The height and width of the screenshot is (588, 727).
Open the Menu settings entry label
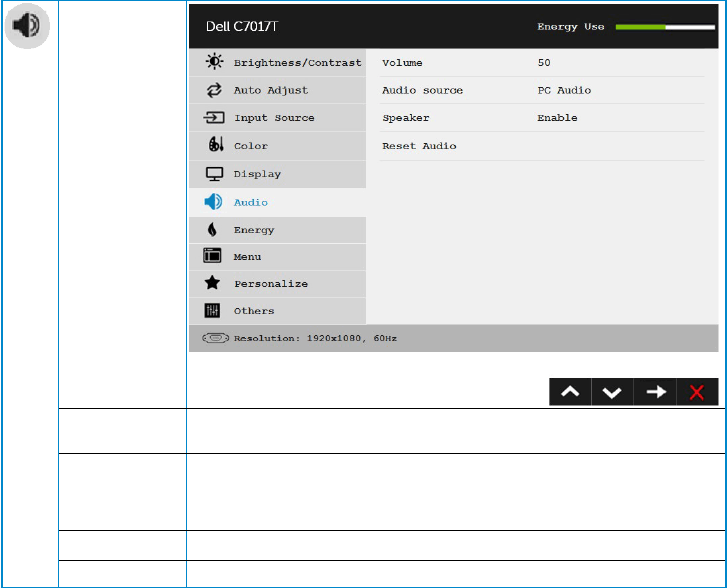(x=248, y=256)
